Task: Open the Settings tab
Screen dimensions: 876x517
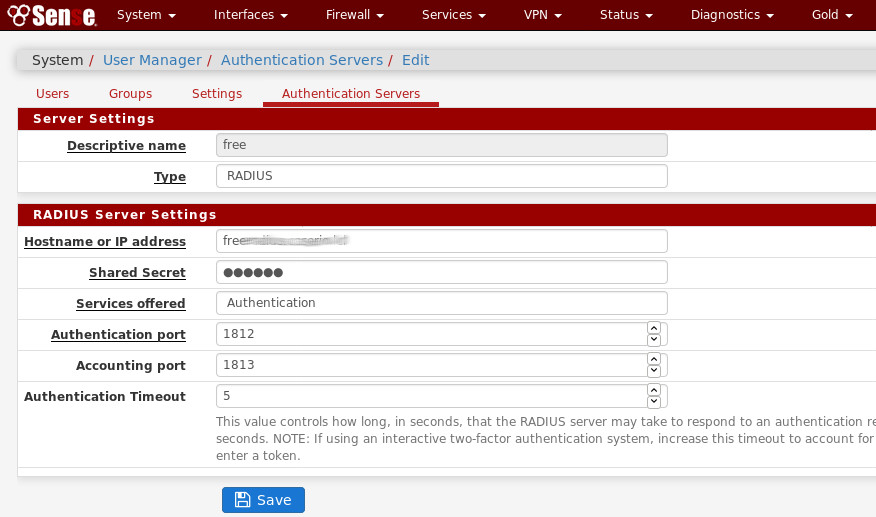Action: pos(217,93)
